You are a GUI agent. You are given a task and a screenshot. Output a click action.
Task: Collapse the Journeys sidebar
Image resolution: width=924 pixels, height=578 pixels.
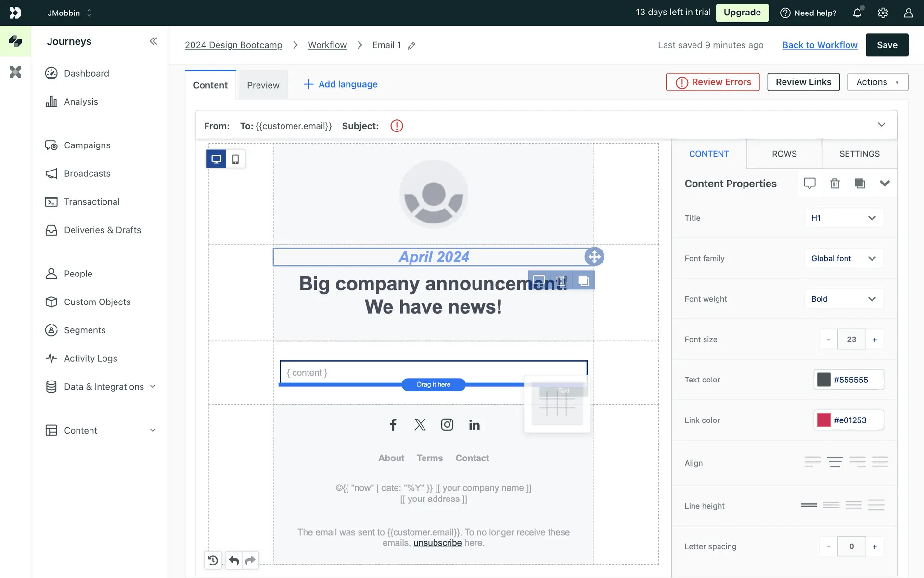tap(153, 41)
